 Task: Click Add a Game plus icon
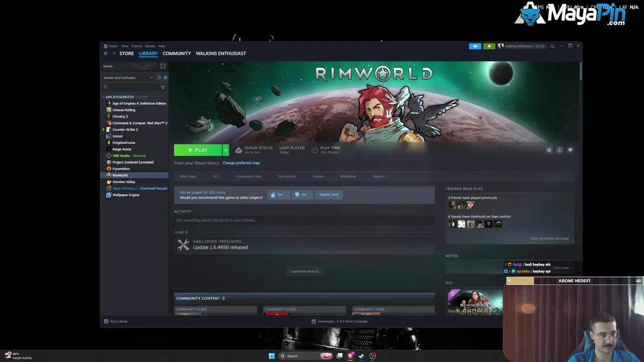pos(106,321)
